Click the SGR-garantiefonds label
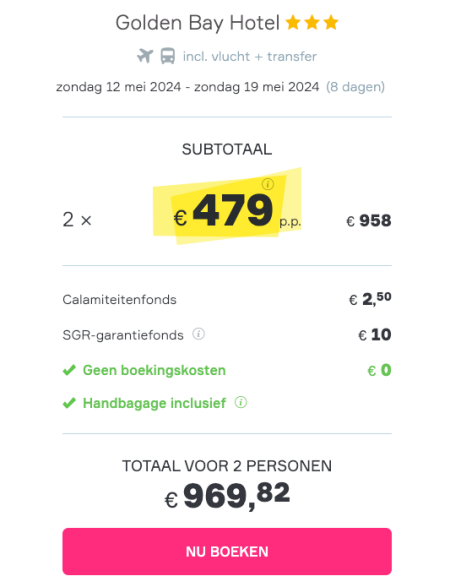The height and width of the screenshot is (587, 450). tap(123, 335)
